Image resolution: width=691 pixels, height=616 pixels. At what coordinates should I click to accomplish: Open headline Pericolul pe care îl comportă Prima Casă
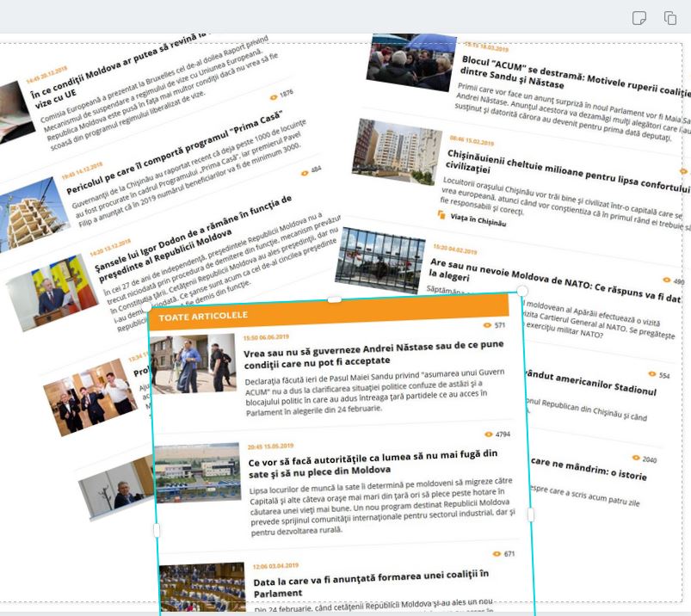point(175,154)
